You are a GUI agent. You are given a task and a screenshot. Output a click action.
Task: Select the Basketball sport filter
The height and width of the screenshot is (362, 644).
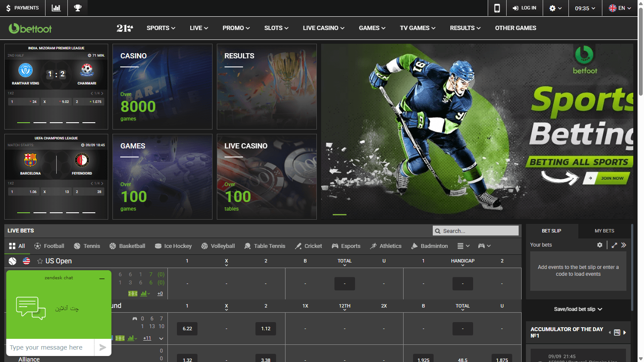click(127, 246)
